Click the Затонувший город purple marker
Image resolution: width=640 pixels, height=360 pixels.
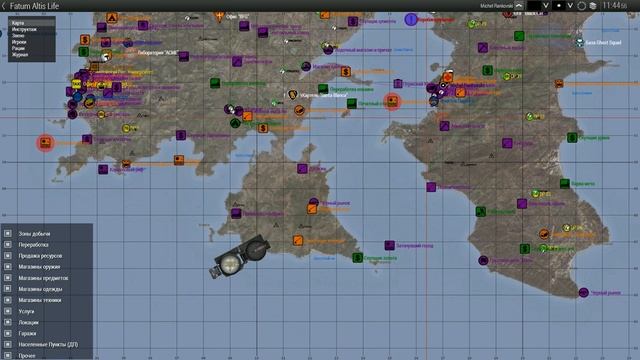(389, 245)
